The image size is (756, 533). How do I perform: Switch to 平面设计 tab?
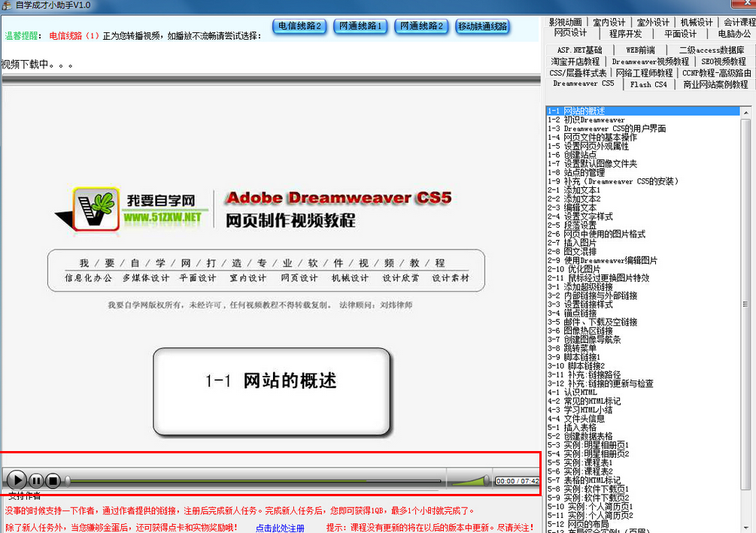click(x=680, y=34)
